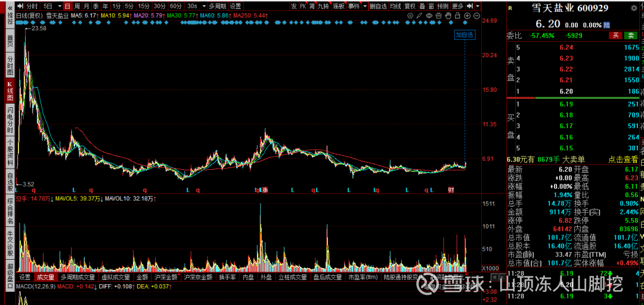Open the hexagon settings icon above chart
The image size is (644, 305).
coord(410,15)
